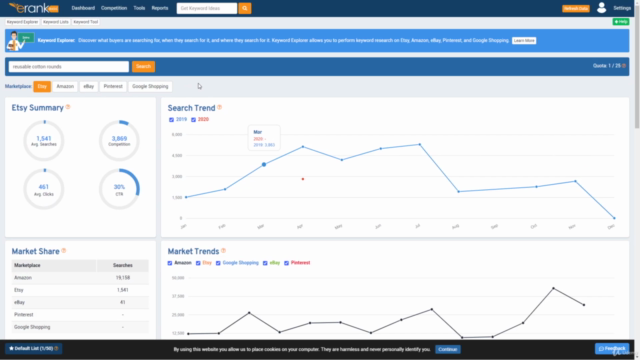The image size is (640, 360).
Task: Click the eRank logo
Action: click(34, 8)
